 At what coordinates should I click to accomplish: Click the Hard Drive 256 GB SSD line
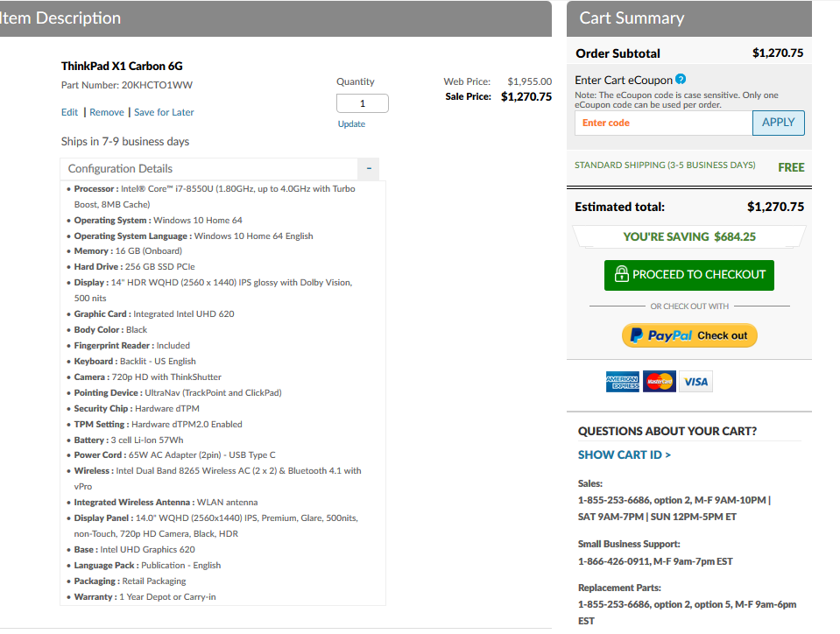coord(135,267)
